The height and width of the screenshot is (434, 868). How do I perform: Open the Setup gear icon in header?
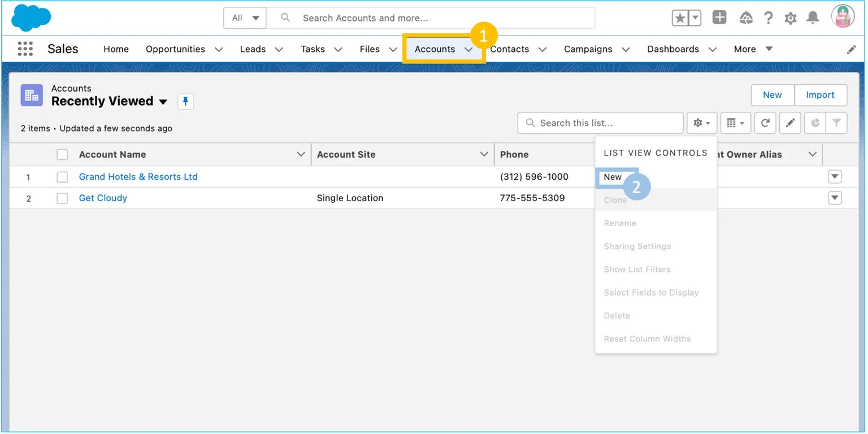pos(791,18)
